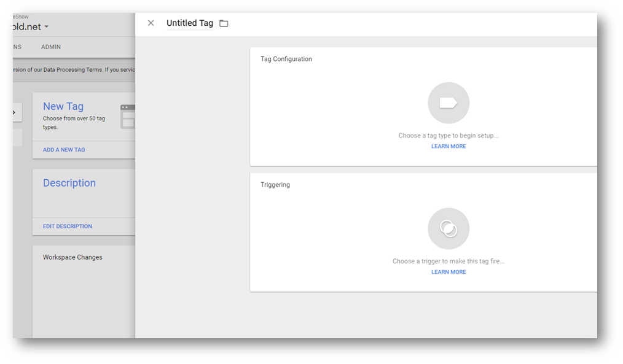Open Learn More under Tag Configuration
Image resolution: width=623 pixels, height=364 pixels.
click(449, 147)
